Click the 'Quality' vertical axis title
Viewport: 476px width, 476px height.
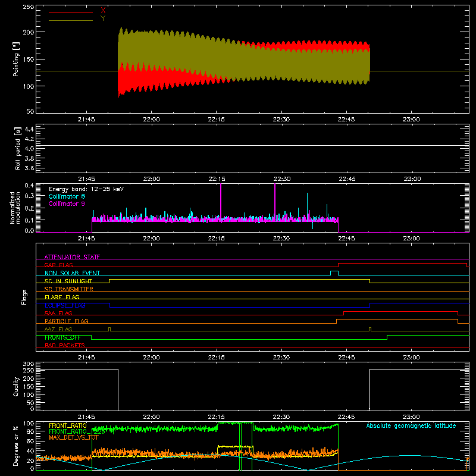coord(16,386)
